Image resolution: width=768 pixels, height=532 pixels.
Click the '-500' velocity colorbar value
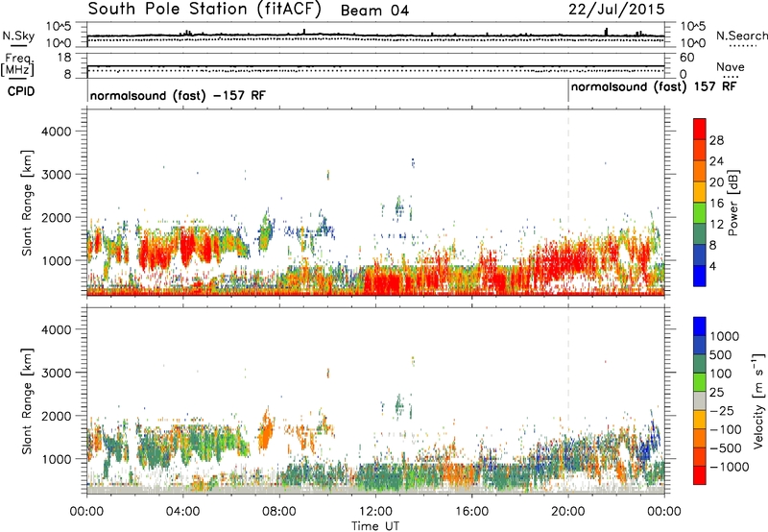pos(726,448)
